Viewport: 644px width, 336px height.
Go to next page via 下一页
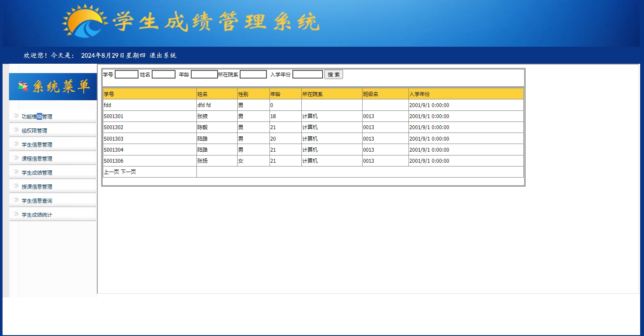128,172
